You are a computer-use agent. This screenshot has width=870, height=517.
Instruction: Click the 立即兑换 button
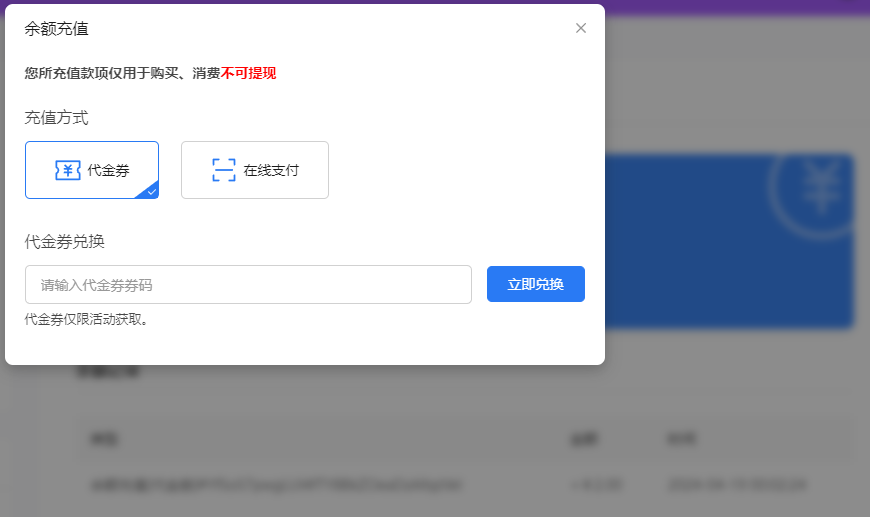click(x=536, y=284)
